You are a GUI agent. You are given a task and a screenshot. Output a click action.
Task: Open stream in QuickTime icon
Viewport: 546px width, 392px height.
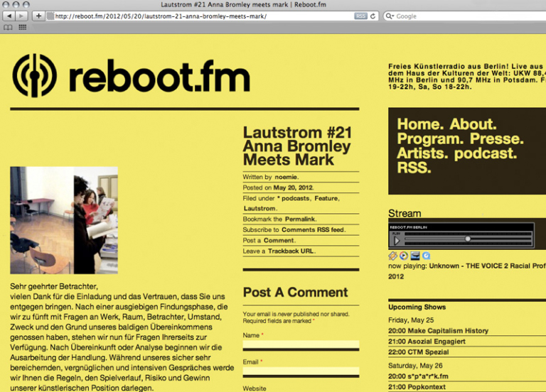427,256
